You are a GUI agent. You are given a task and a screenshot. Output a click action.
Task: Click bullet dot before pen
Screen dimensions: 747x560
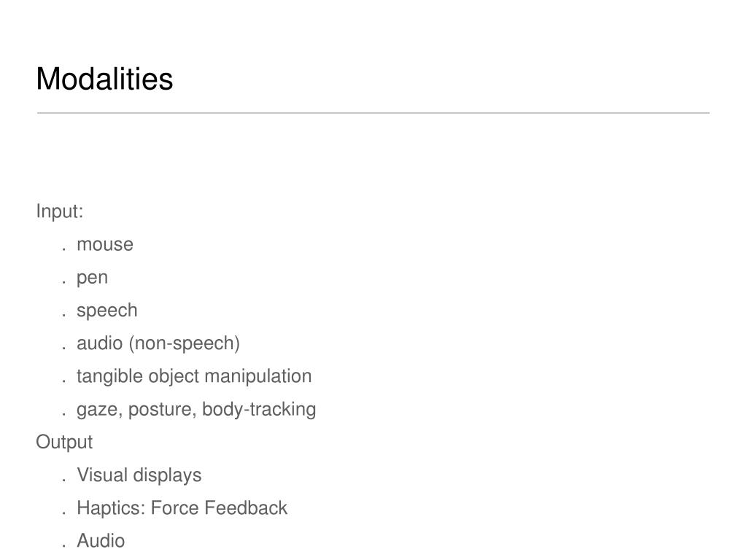(63, 282)
